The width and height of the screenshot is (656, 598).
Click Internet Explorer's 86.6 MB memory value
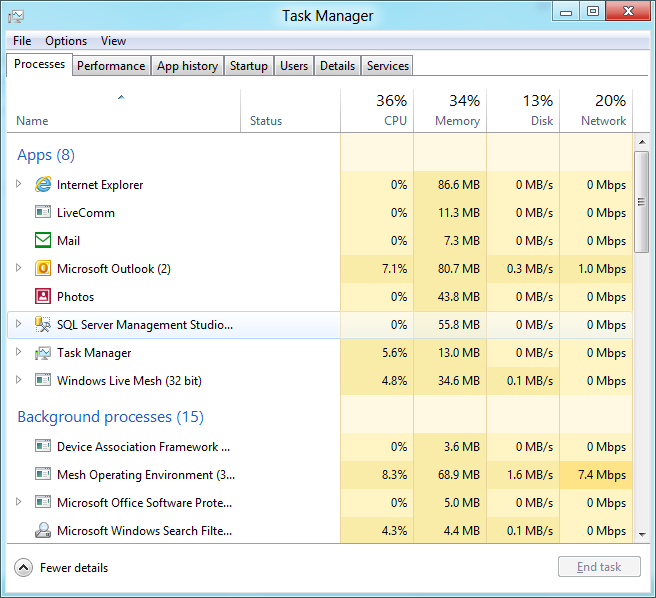point(459,185)
